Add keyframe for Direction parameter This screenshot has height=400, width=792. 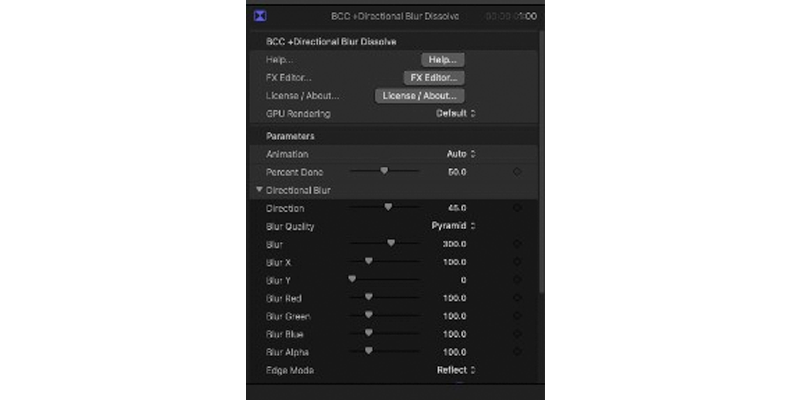pos(517,208)
